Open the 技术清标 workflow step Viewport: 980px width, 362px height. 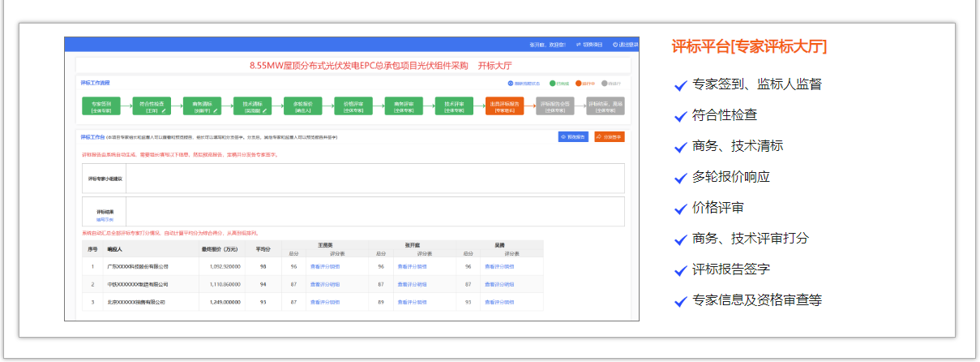click(252, 106)
